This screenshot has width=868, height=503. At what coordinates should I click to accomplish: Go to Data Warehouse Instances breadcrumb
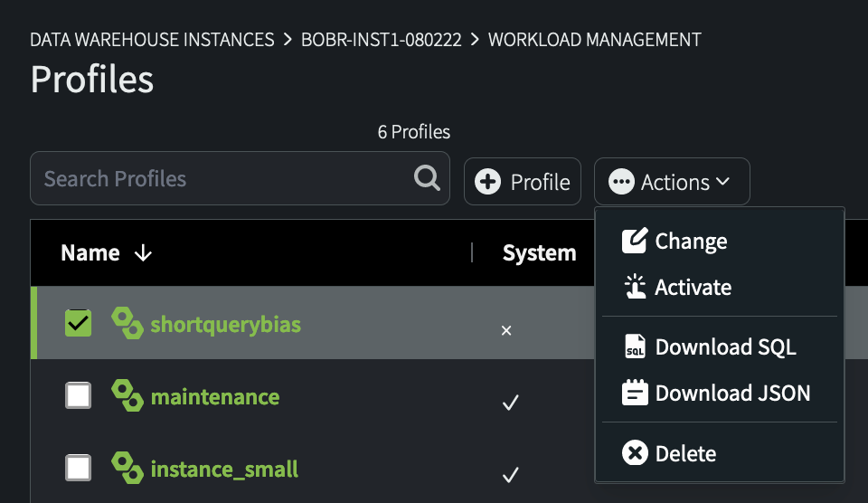(152, 40)
